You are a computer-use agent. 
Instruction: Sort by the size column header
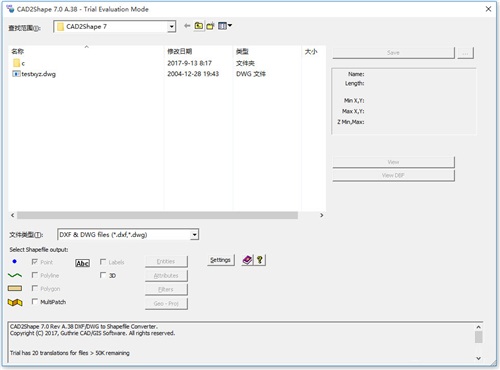tap(313, 51)
